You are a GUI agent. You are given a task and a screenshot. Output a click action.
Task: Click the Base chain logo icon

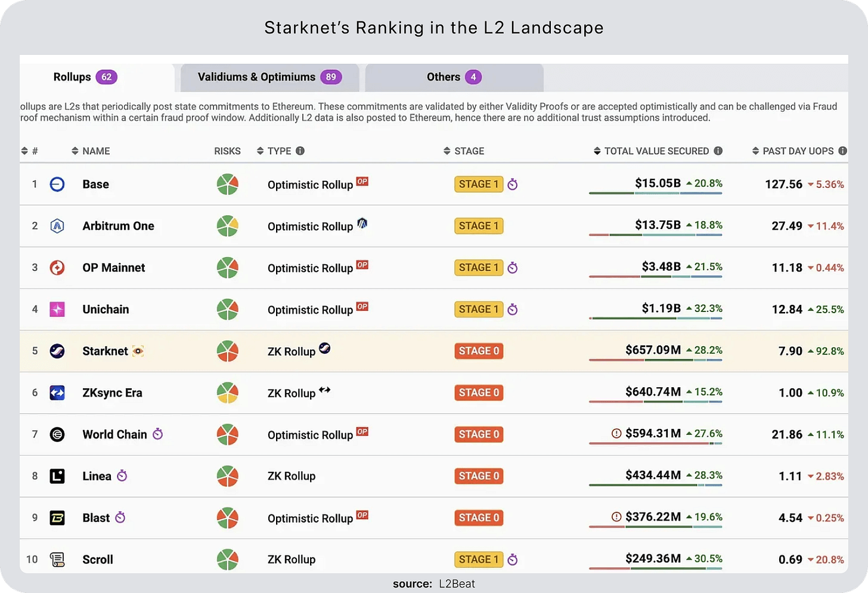click(x=57, y=184)
